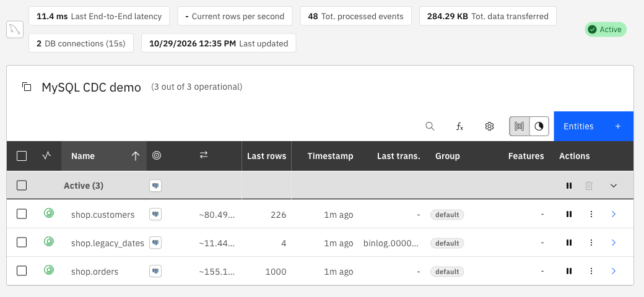Copy the MySQL CDC demo title
This screenshot has height=297, width=644.
[27, 87]
